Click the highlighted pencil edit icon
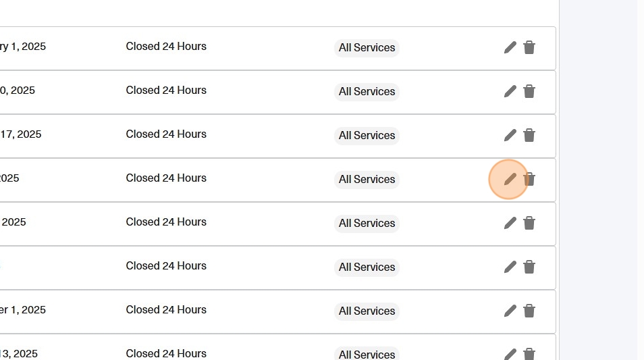The image size is (644, 360). (x=510, y=179)
